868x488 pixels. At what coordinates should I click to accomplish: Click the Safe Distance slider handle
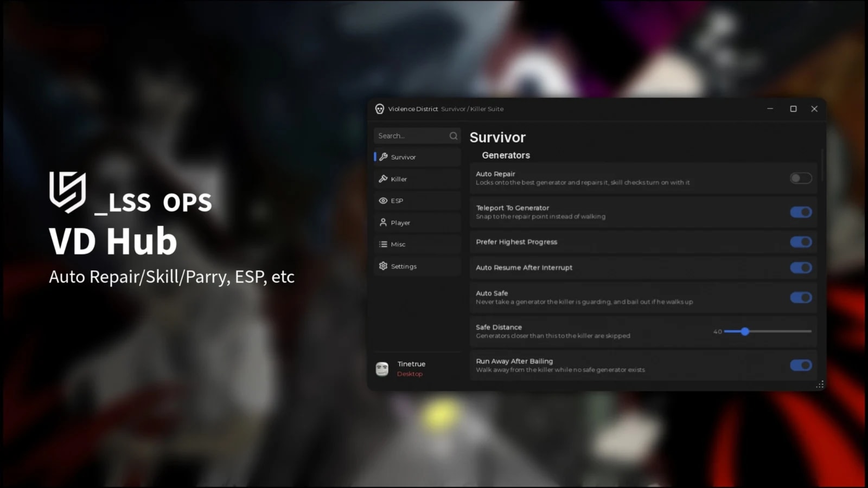tap(745, 331)
